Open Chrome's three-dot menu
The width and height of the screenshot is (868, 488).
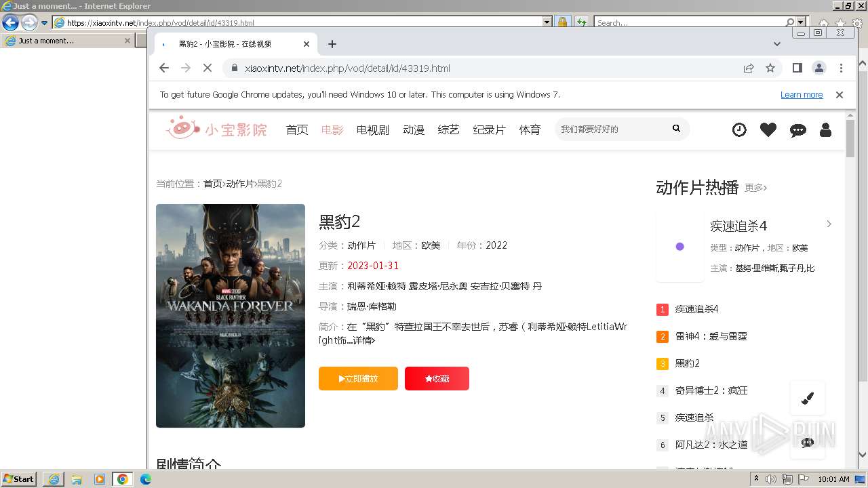[x=841, y=68]
